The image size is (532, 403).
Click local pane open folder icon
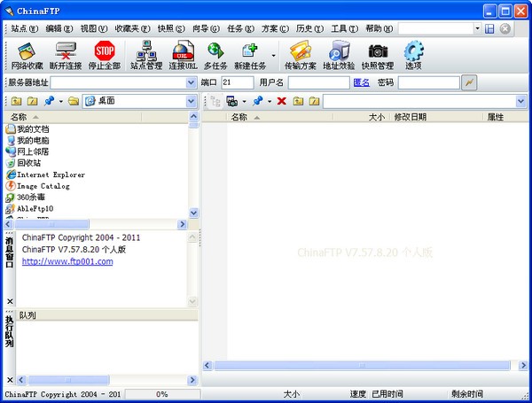(x=74, y=101)
